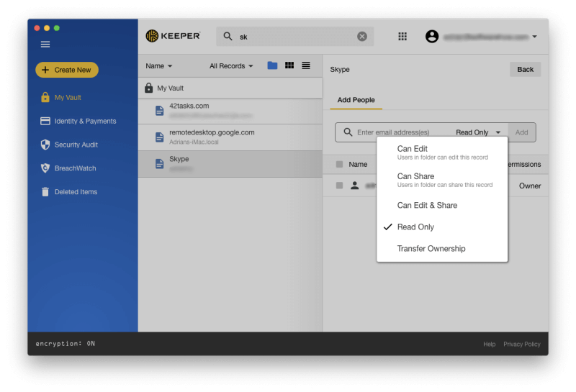Image resolution: width=576 pixels, height=392 pixels.
Task: Open the Name sort dropdown
Action: coord(158,66)
